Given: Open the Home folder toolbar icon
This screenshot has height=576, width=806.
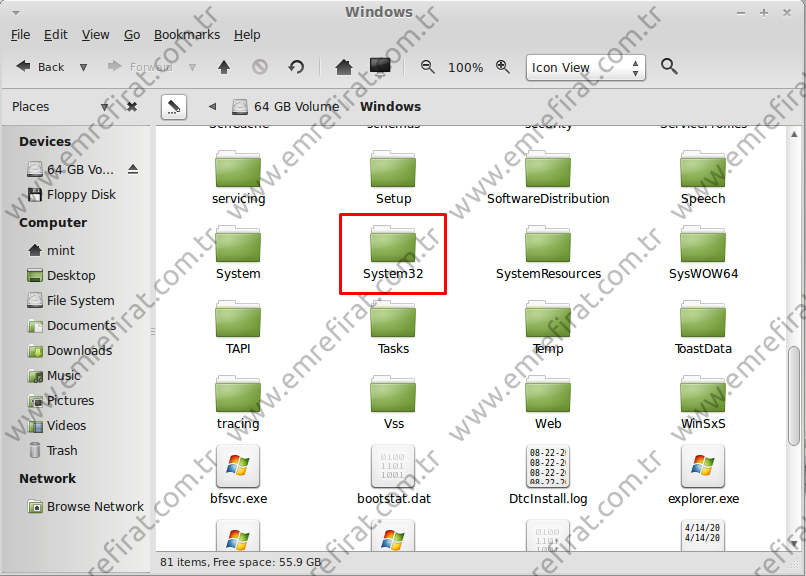Looking at the screenshot, I should tap(343, 67).
